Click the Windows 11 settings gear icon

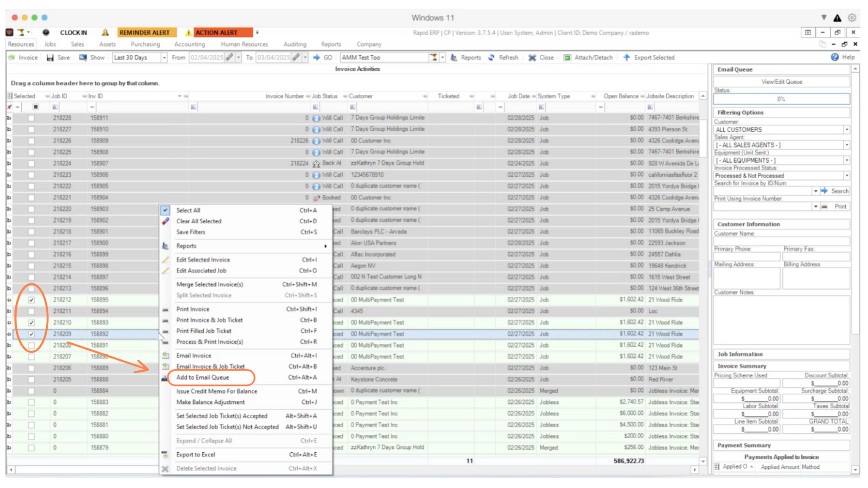click(852, 17)
